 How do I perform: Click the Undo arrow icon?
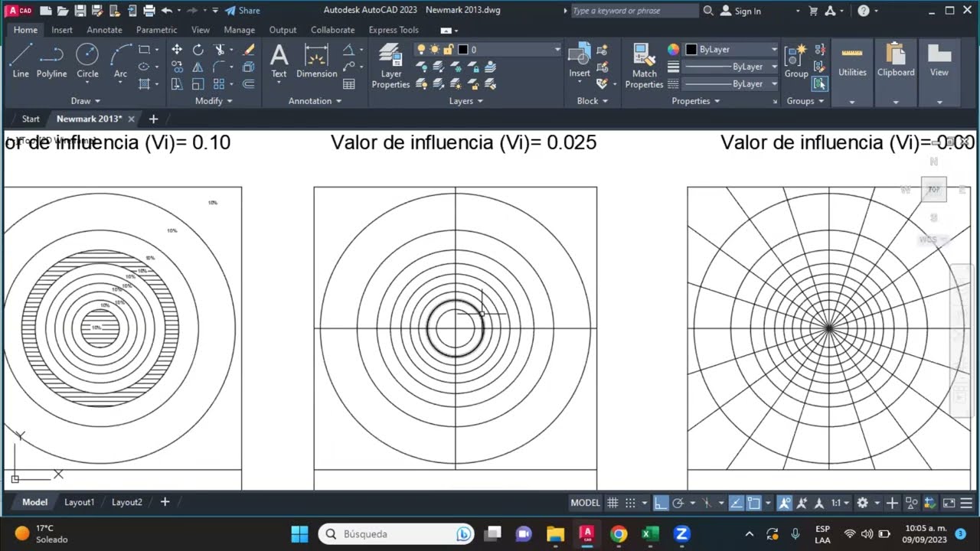166,11
